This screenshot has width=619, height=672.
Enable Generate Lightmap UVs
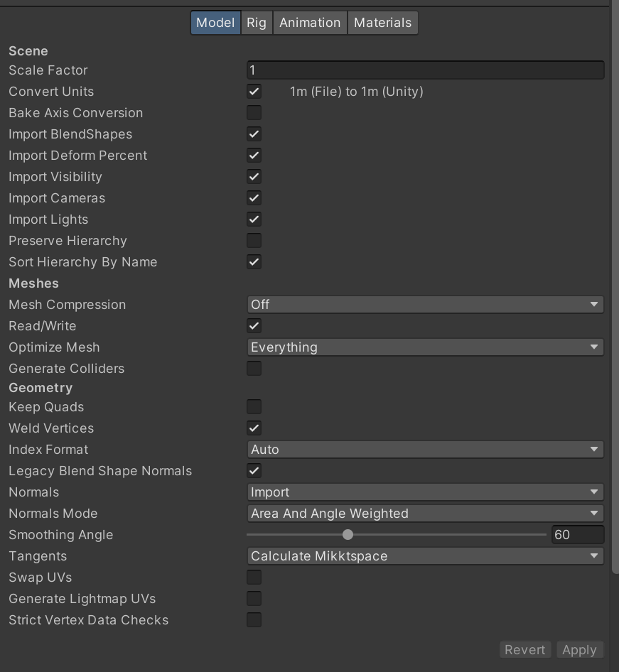click(x=254, y=599)
